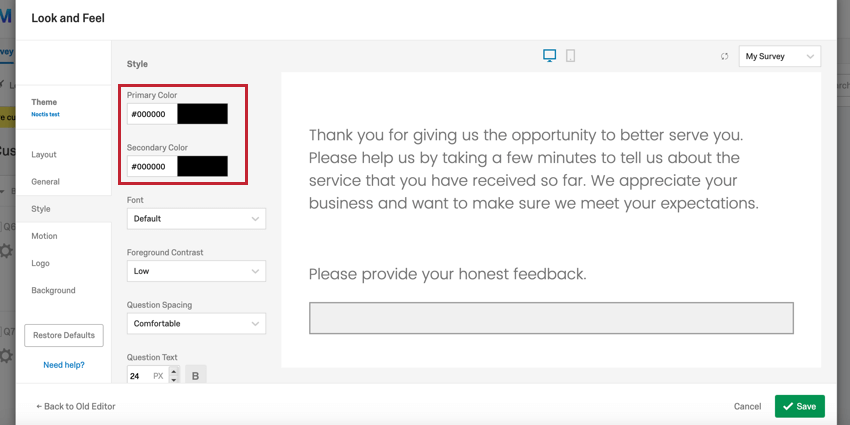The width and height of the screenshot is (850, 425).
Task: Open the Question Spacing dropdown
Action: click(196, 324)
